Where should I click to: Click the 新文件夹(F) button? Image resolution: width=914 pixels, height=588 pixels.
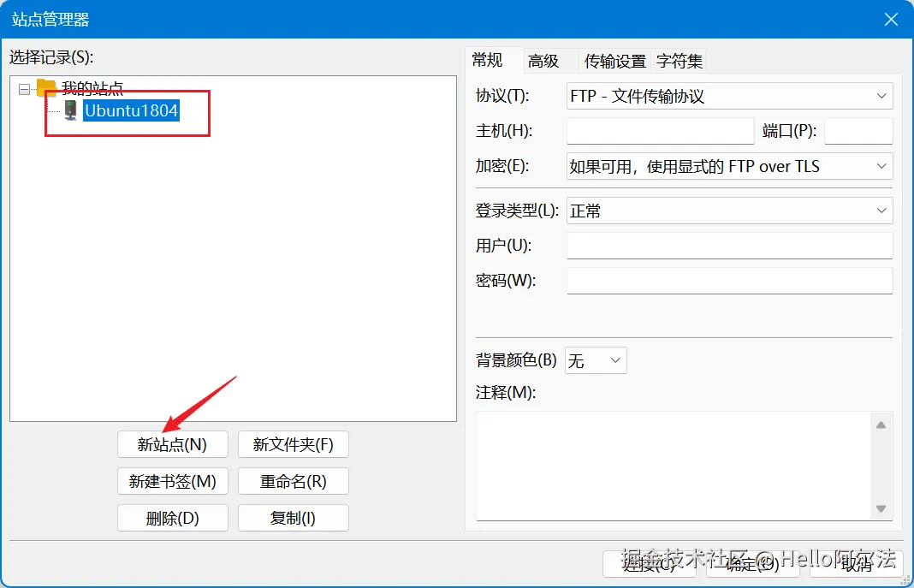(x=294, y=445)
